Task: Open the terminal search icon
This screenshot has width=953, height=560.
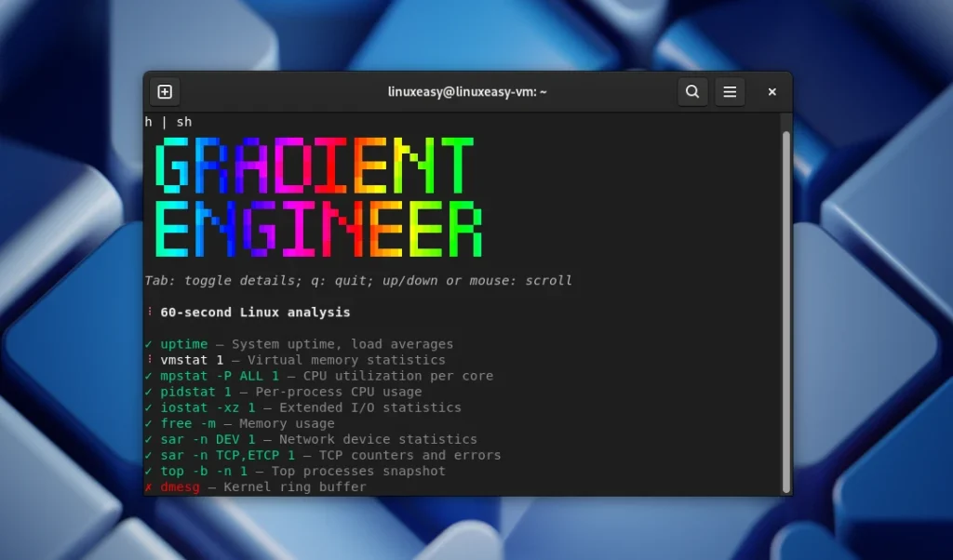Action: tap(692, 91)
